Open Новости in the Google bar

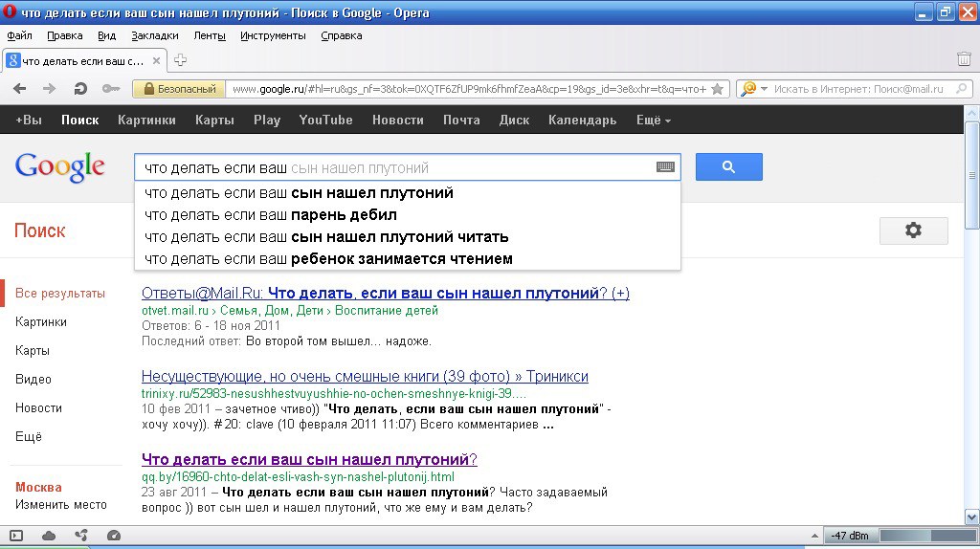(398, 120)
